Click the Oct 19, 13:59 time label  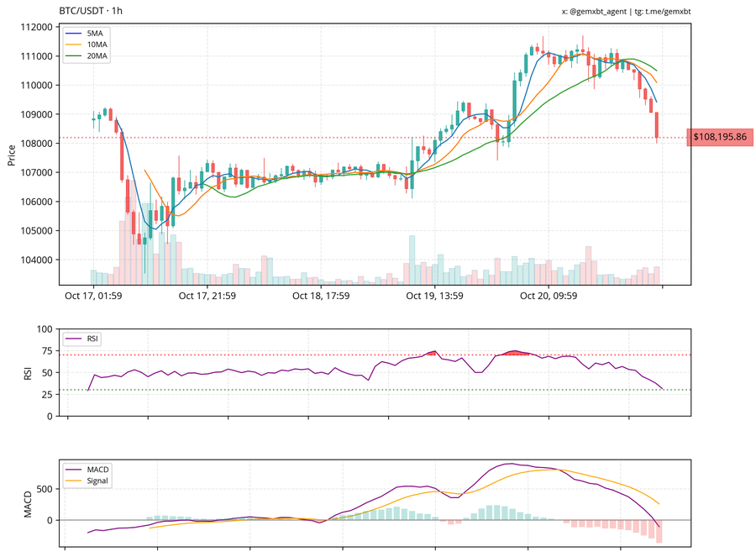(x=434, y=296)
